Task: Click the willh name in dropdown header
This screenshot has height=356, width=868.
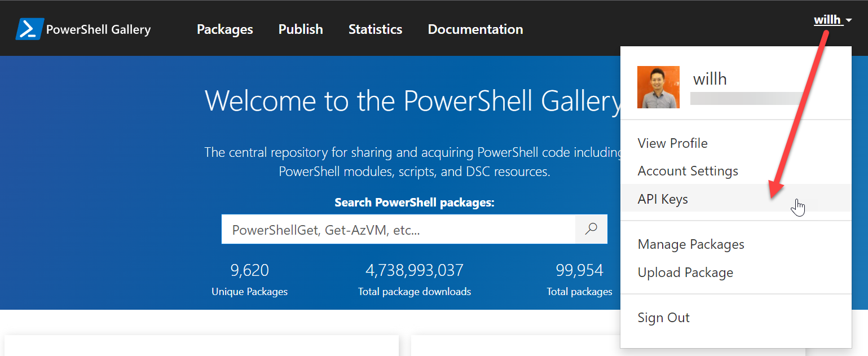Action: click(710, 78)
